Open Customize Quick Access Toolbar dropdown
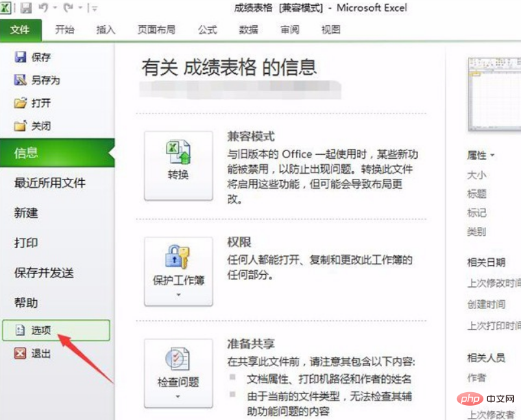521x420 pixels. pyautogui.click(x=95, y=8)
